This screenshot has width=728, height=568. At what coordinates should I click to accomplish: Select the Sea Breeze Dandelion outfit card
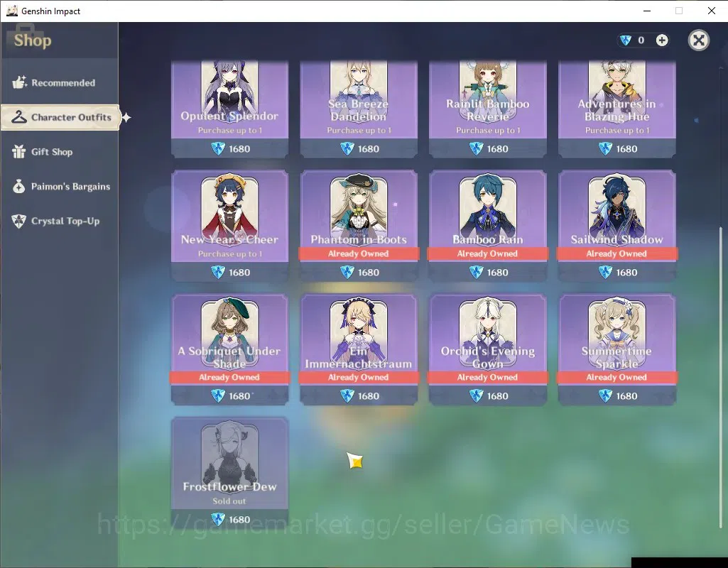359,109
